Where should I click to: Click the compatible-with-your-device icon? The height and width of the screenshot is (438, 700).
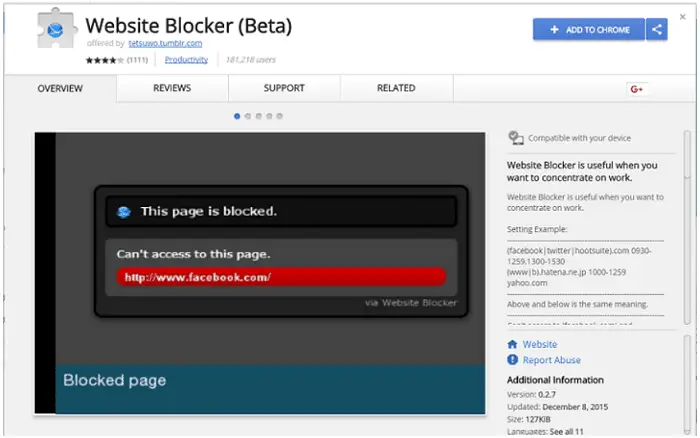(516, 138)
